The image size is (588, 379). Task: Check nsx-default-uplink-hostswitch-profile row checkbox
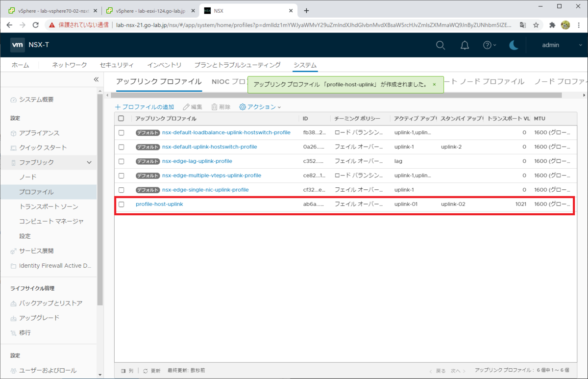(122, 147)
